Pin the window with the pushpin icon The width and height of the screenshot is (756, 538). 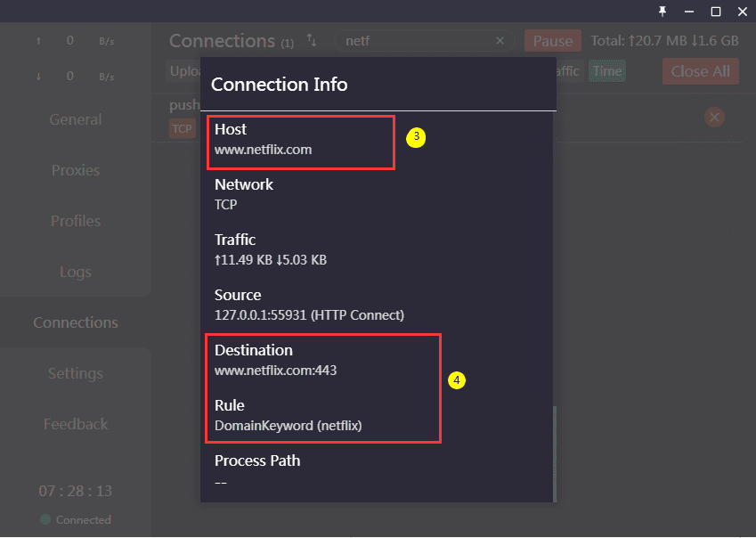point(663,11)
